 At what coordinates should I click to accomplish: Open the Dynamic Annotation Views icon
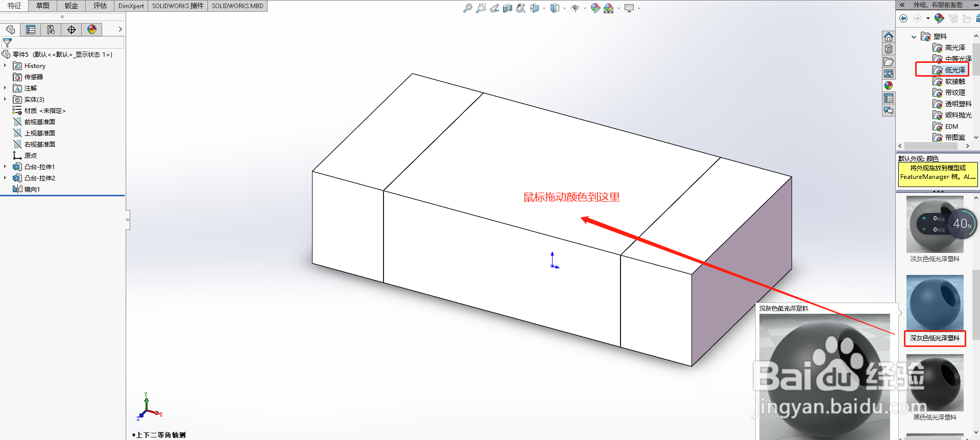point(520,8)
